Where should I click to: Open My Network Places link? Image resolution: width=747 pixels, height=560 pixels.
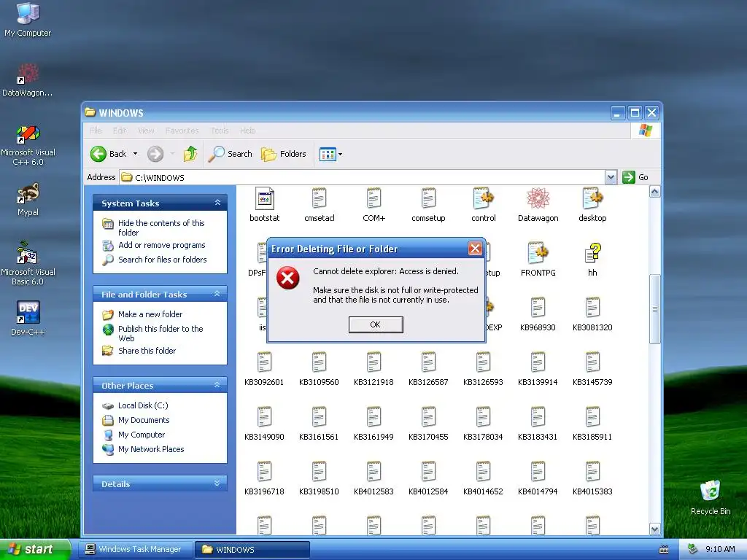[x=151, y=449]
